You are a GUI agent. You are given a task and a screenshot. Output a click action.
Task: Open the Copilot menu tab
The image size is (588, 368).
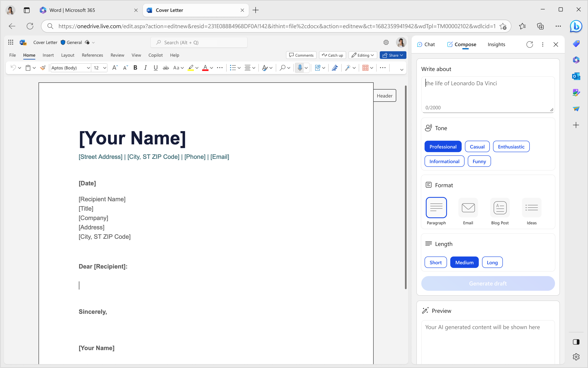pyautogui.click(x=155, y=55)
